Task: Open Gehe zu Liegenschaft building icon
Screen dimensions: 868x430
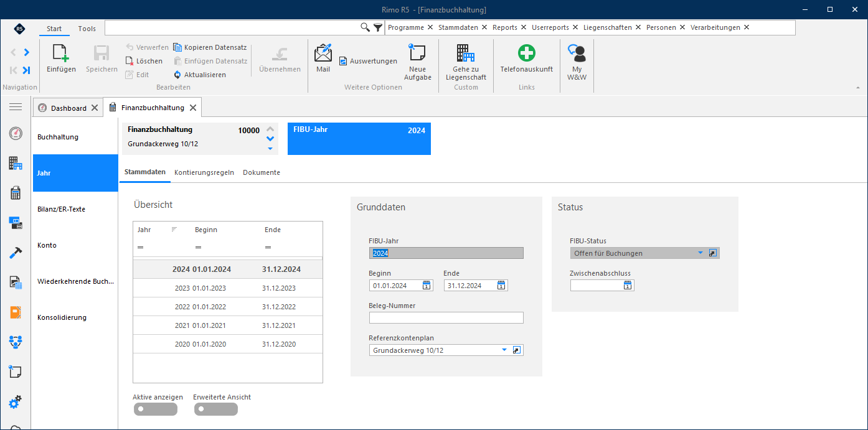Action: 465,53
